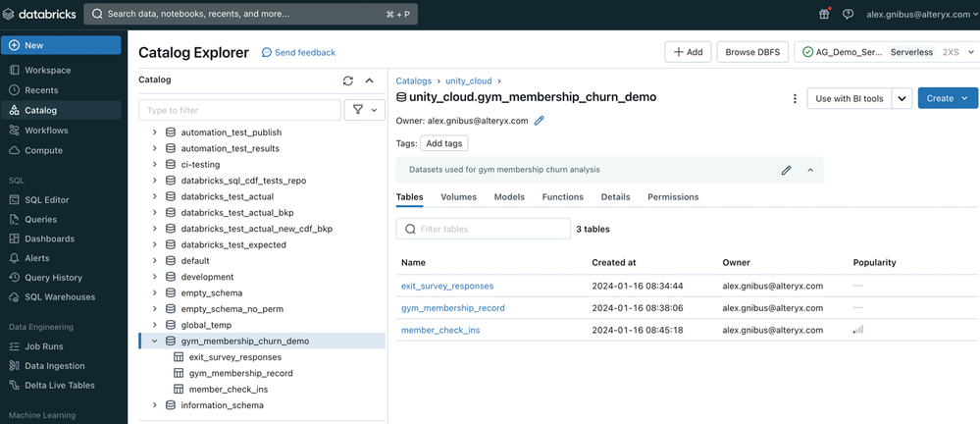
Task: Select member_check_ins in the tree
Action: pos(229,389)
